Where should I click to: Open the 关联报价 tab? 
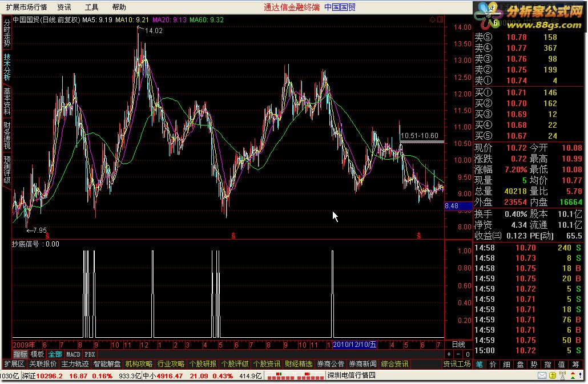point(43,364)
